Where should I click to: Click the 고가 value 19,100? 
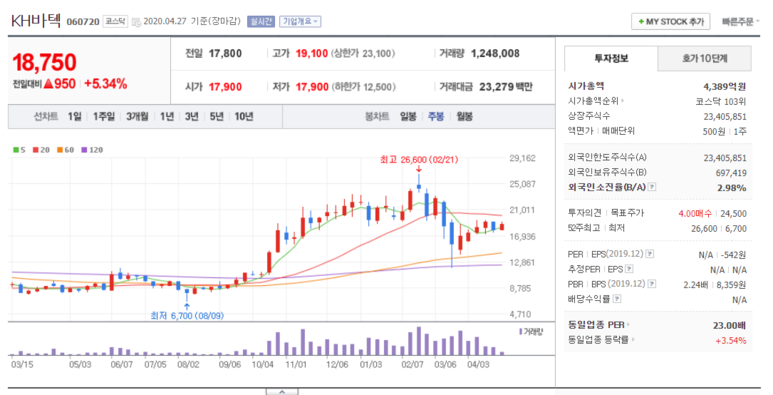tap(312, 54)
